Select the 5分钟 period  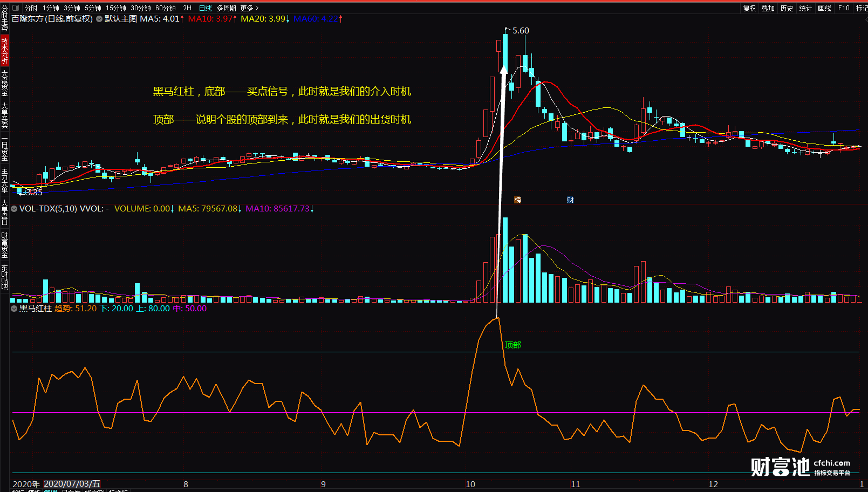tap(93, 8)
